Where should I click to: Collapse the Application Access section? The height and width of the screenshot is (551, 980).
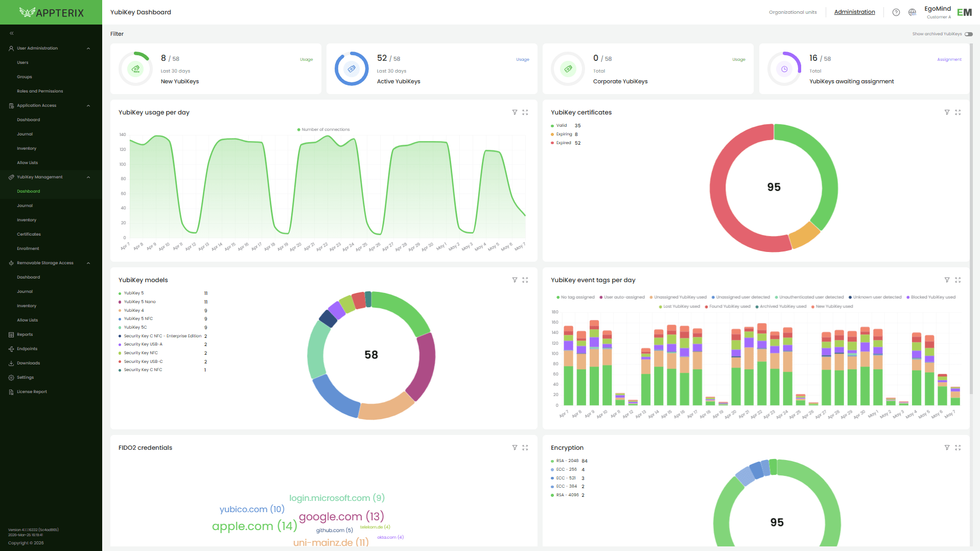pos(88,106)
